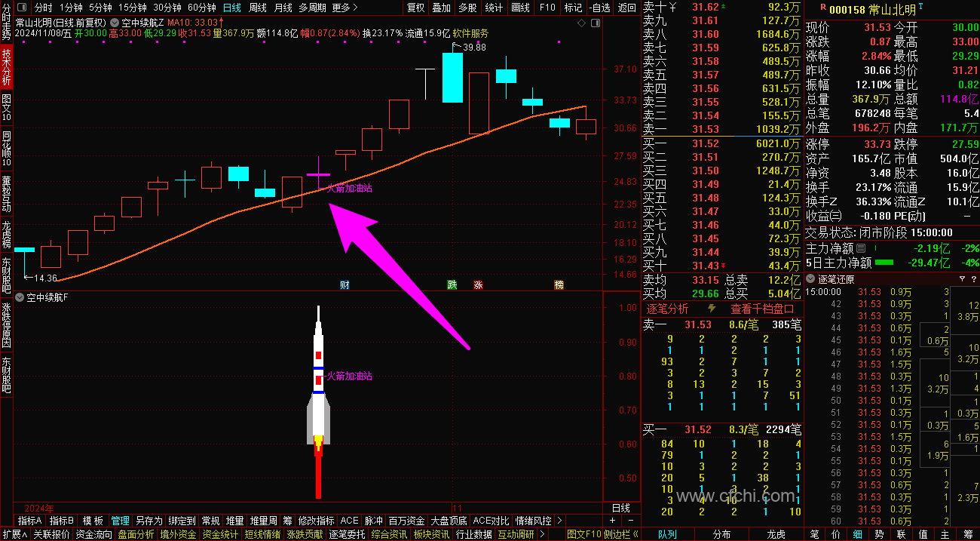This screenshot has width=980, height=541.
Task: Click the 复权 button
Action: 415,8
